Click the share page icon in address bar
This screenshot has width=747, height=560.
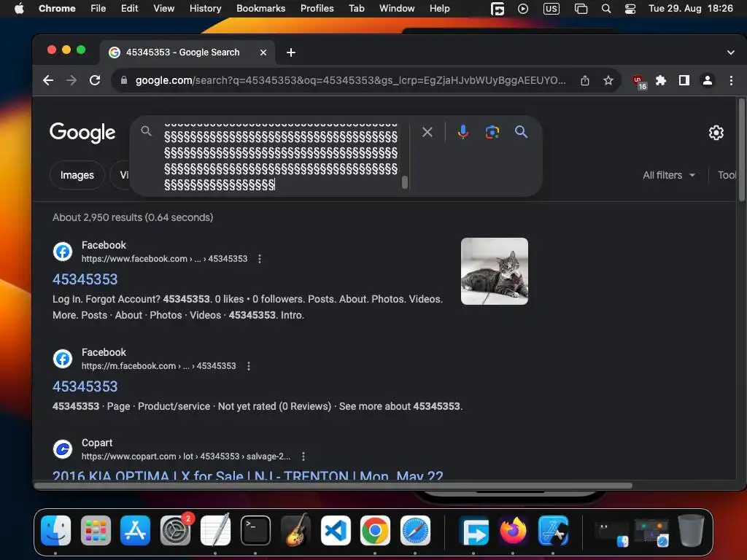[585, 80]
